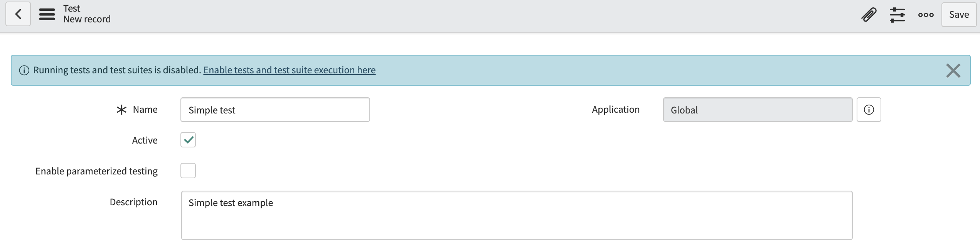The width and height of the screenshot is (980, 247).
Task: Dismiss the disabled tests notification banner
Action: [953, 71]
